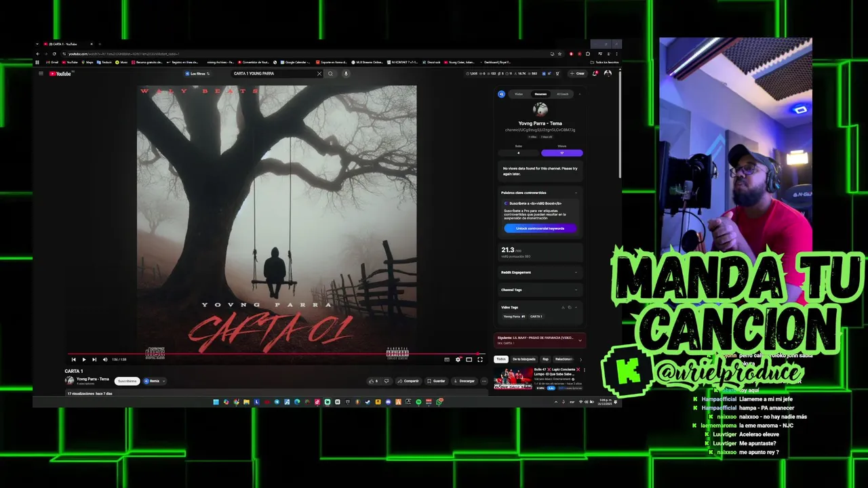
Task: Collapse the vidIQ panel chevron
Action: pyautogui.click(x=580, y=94)
